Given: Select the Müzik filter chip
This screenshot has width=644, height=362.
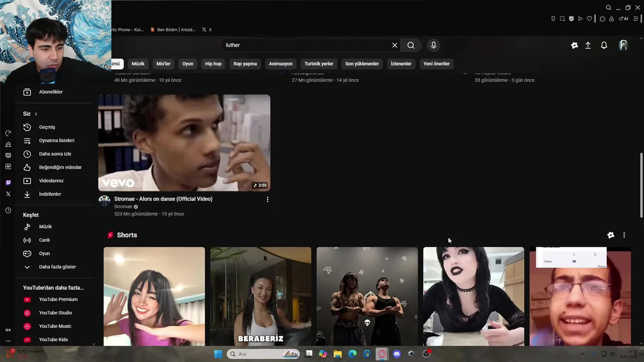Looking at the screenshot, I should tap(138, 64).
